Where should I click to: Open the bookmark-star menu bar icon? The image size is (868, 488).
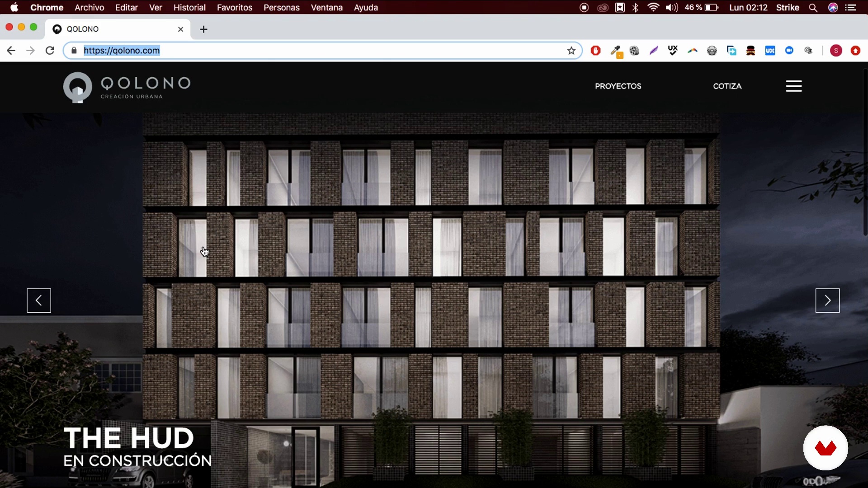point(620,7)
